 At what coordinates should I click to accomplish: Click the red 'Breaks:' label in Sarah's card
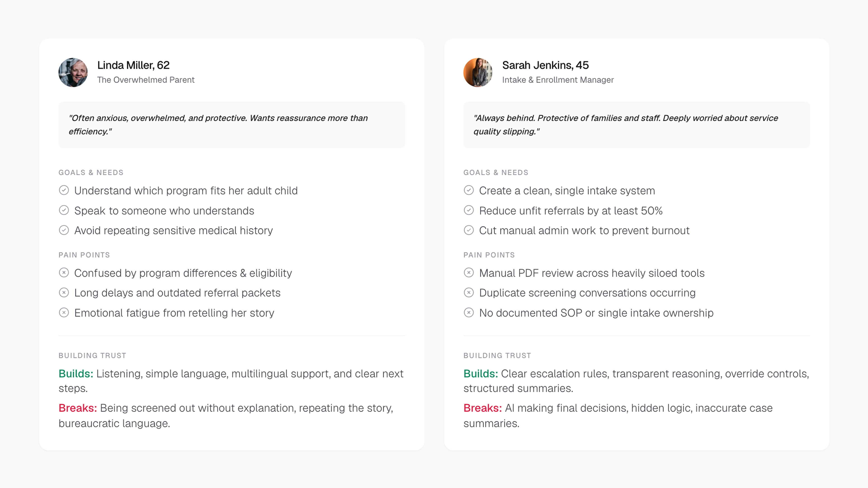tap(483, 408)
